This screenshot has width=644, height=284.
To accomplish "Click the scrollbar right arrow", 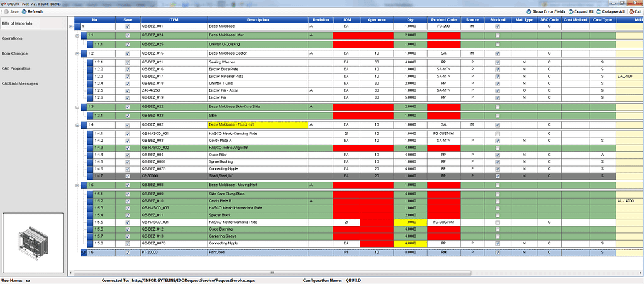I will (641, 273).
